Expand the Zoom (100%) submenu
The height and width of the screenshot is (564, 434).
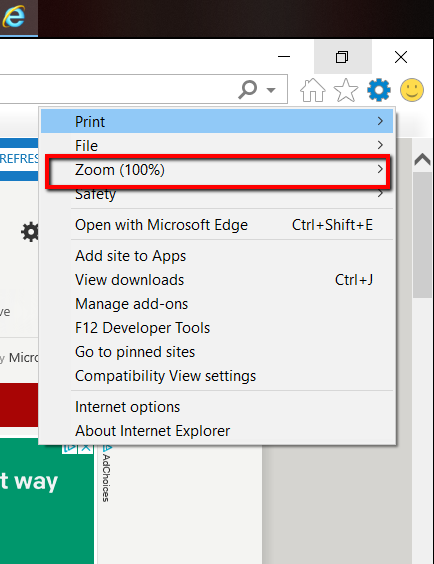218,170
